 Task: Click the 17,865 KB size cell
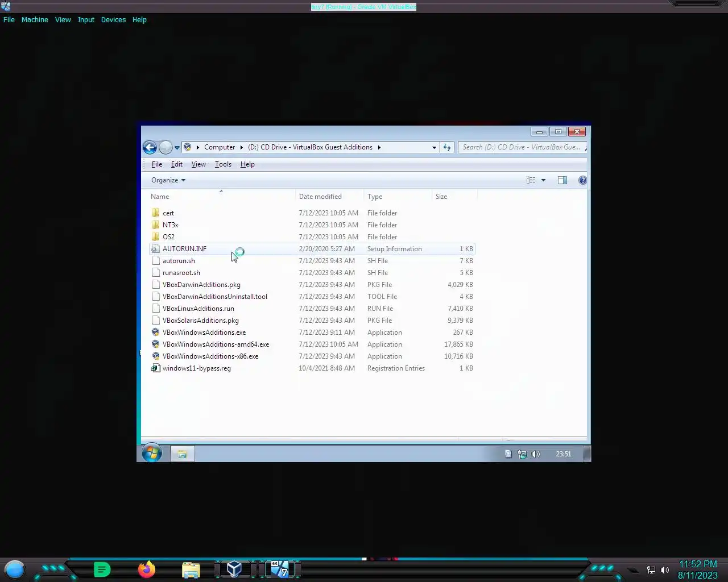coord(458,344)
